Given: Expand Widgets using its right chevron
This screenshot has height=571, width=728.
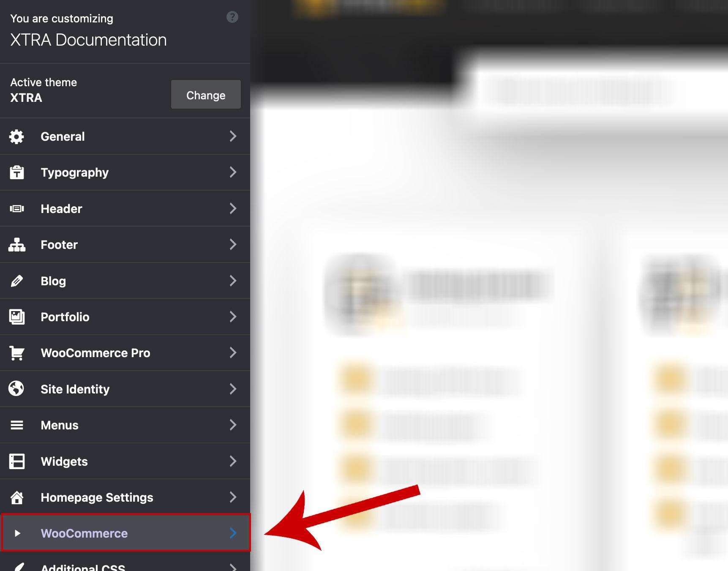Looking at the screenshot, I should pyautogui.click(x=233, y=461).
